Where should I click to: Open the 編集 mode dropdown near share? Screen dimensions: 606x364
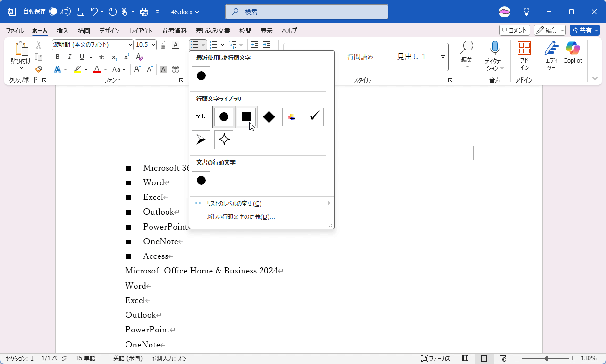[x=550, y=30]
